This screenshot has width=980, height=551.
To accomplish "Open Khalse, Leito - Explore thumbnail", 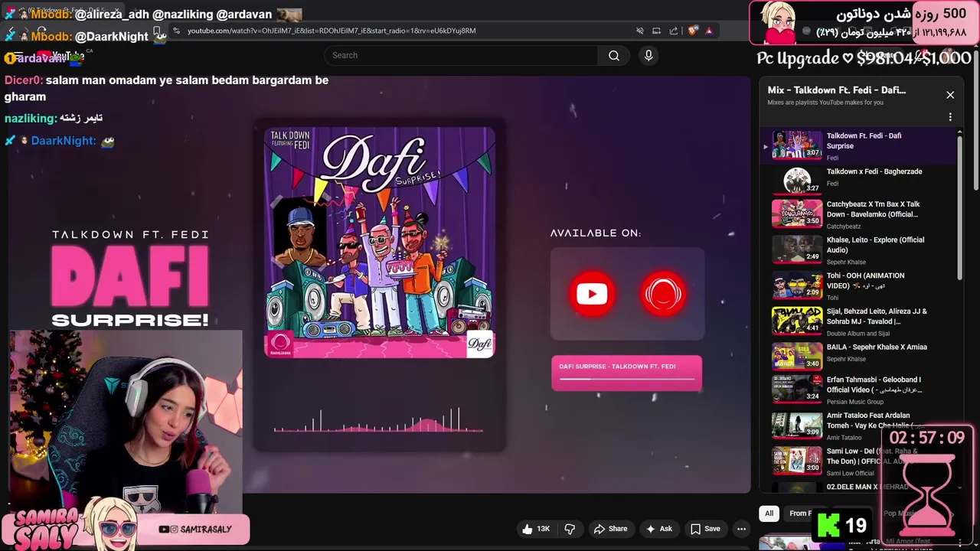I will click(796, 249).
